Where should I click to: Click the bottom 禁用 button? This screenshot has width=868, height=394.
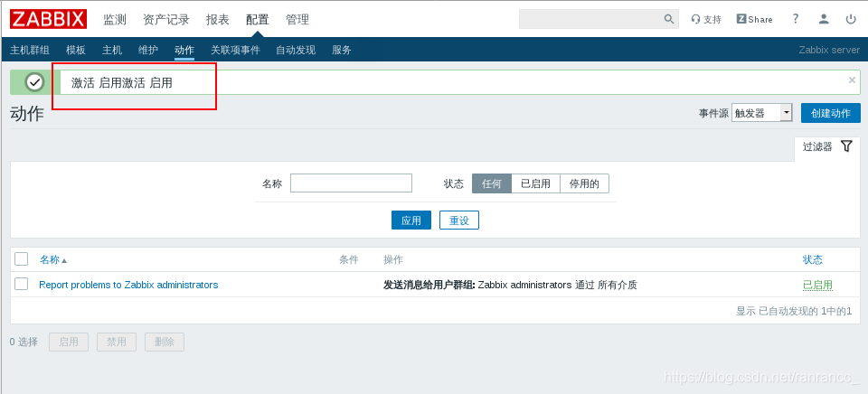click(117, 342)
